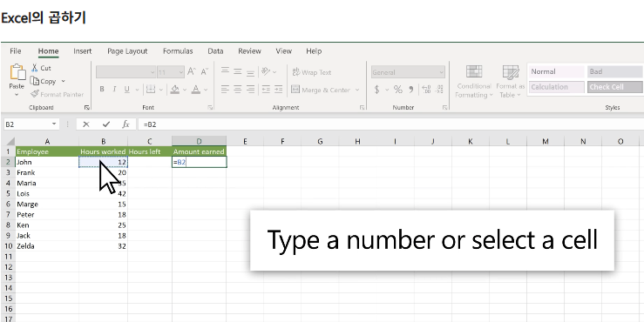644x322 pixels.
Task: Apply the Calculation cell style
Action: point(556,87)
